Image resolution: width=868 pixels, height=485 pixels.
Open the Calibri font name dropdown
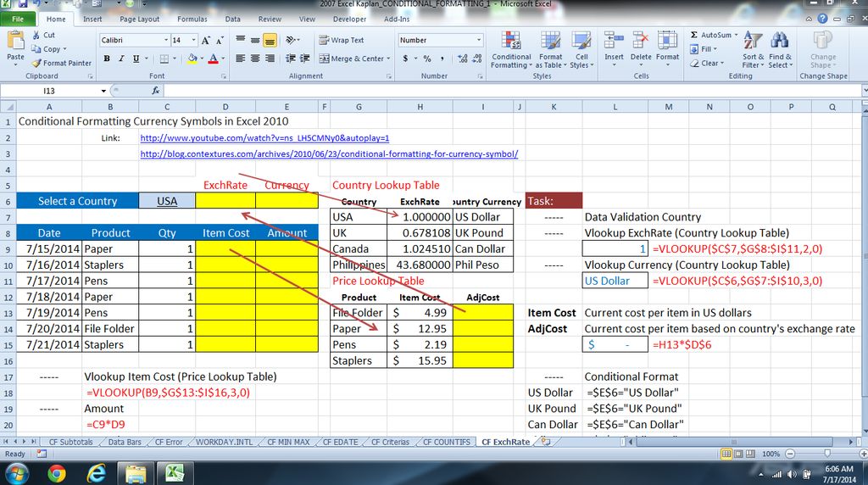coord(165,40)
